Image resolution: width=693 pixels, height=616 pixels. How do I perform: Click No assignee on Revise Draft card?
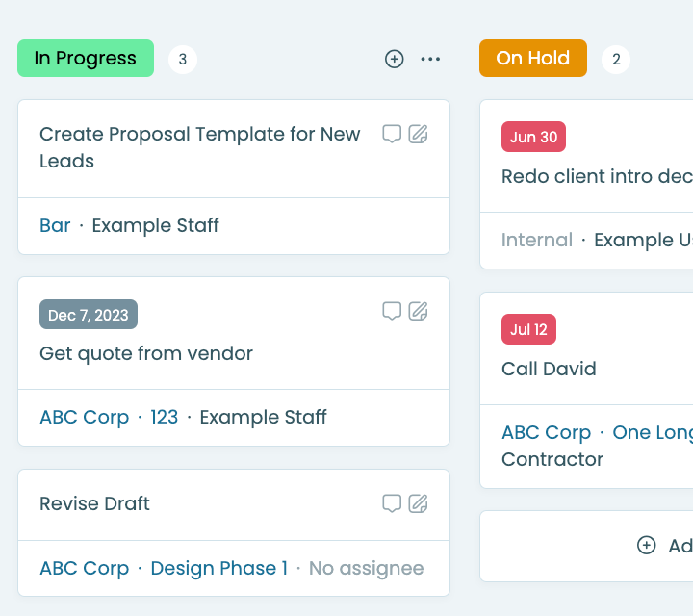pos(367,568)
